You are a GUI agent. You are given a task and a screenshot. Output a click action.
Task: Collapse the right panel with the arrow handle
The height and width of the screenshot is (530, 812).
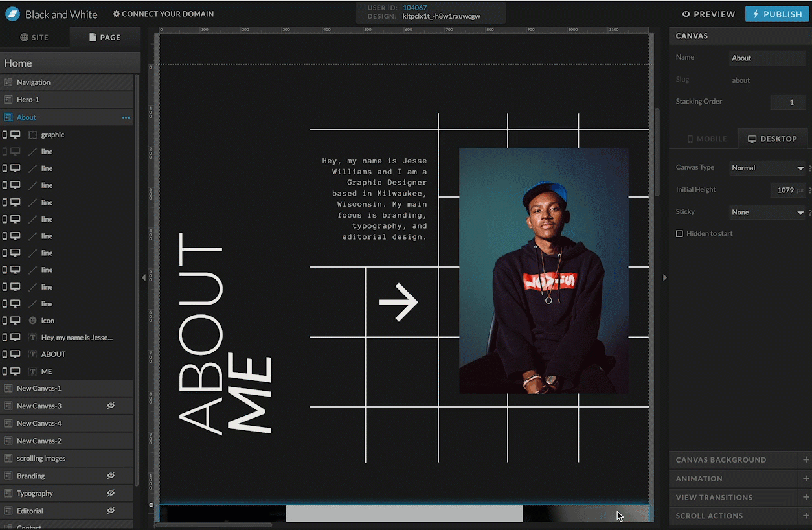pyautogui.click(x=664, y=277)
